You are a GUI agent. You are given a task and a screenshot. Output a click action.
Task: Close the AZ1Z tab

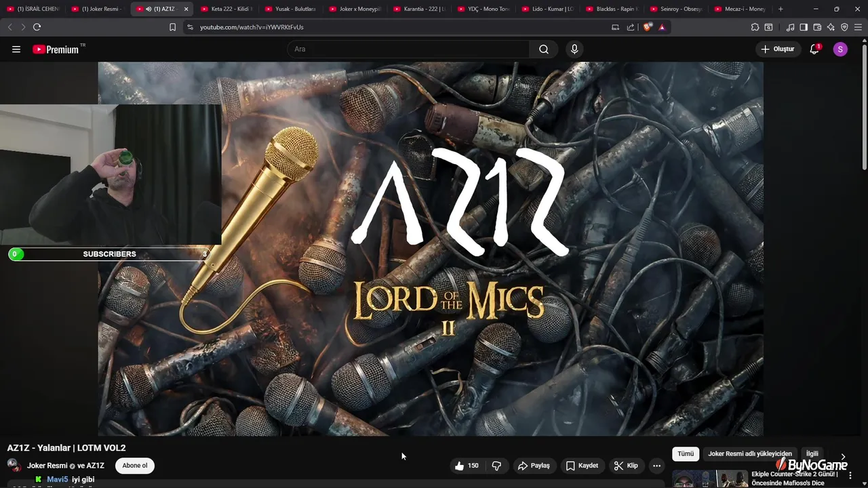186,9
